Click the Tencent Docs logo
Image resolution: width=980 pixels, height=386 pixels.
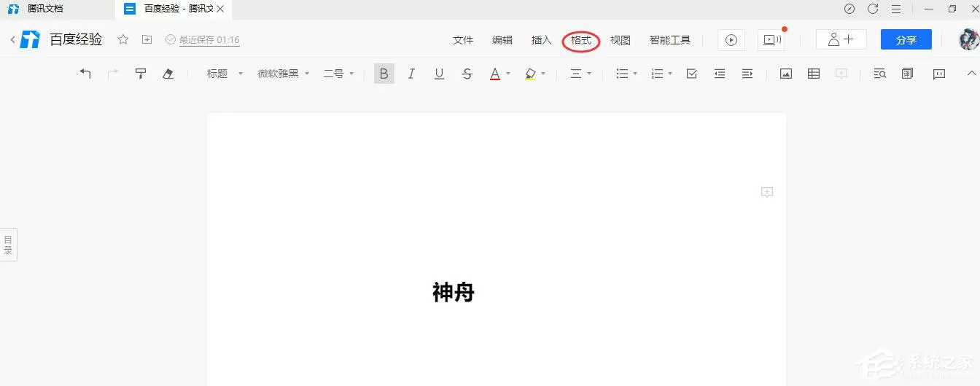[30, 39]
